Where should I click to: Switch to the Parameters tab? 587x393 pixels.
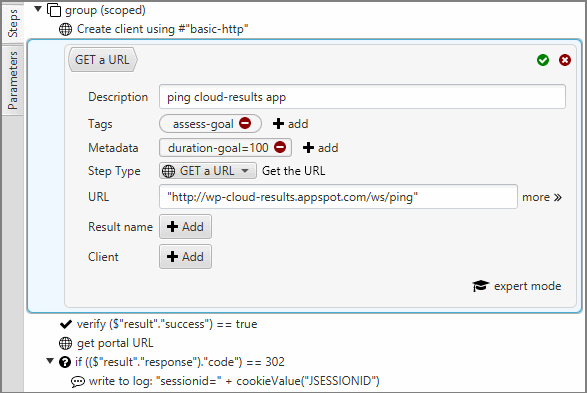(13, 80)
